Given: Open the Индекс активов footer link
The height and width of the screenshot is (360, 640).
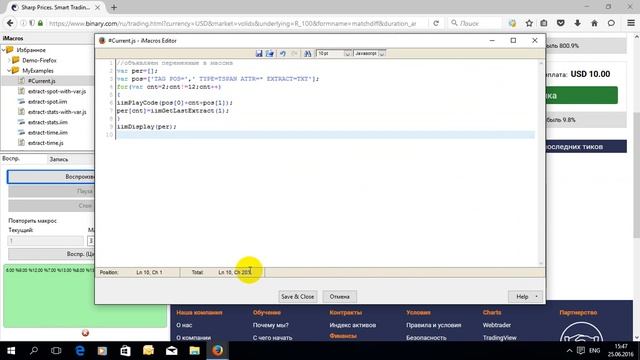Looking at the screenshot, I should (353, 325).
